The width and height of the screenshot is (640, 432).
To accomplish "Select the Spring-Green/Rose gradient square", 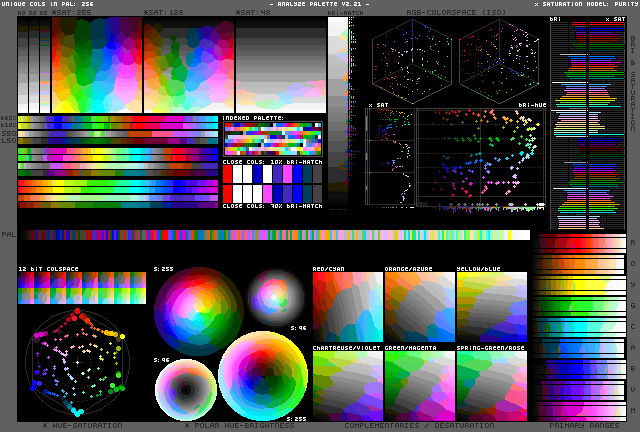I will pos(491,385).
